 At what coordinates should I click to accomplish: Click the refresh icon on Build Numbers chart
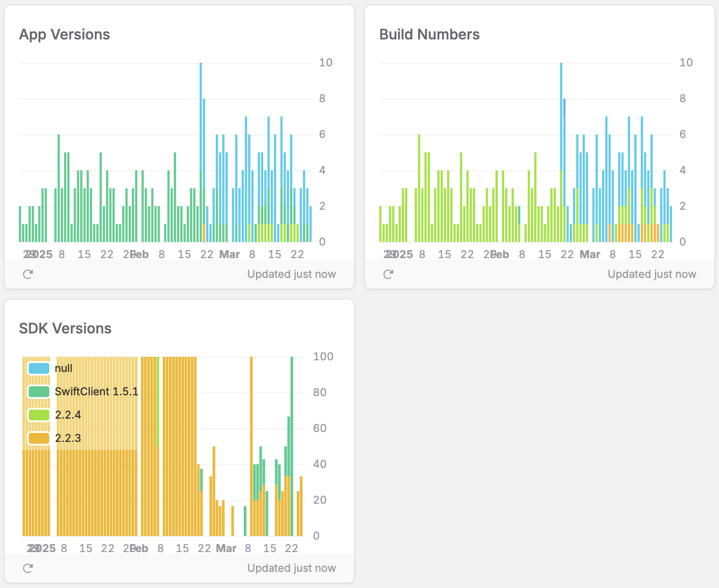coord(388,274)
